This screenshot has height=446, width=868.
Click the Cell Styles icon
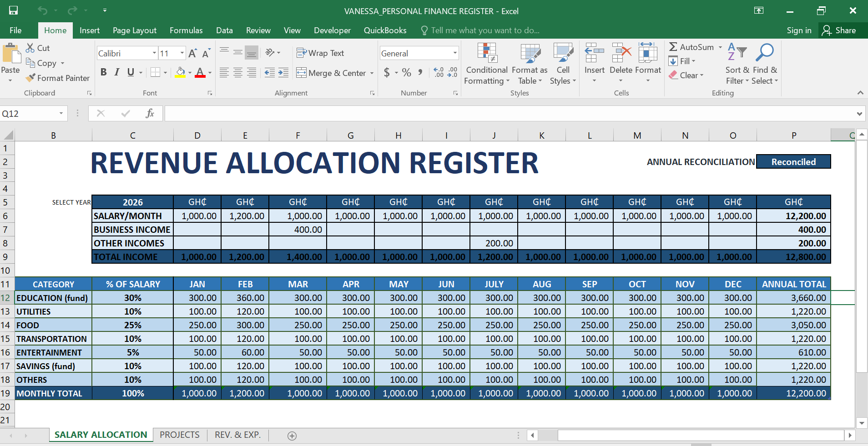[x=563, y=53]
